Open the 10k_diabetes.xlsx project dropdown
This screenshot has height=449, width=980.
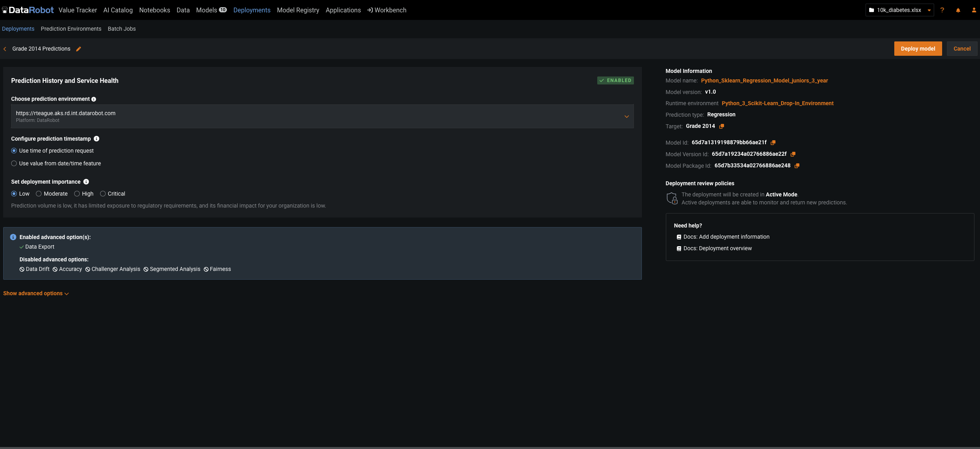(x=899, y=10)
